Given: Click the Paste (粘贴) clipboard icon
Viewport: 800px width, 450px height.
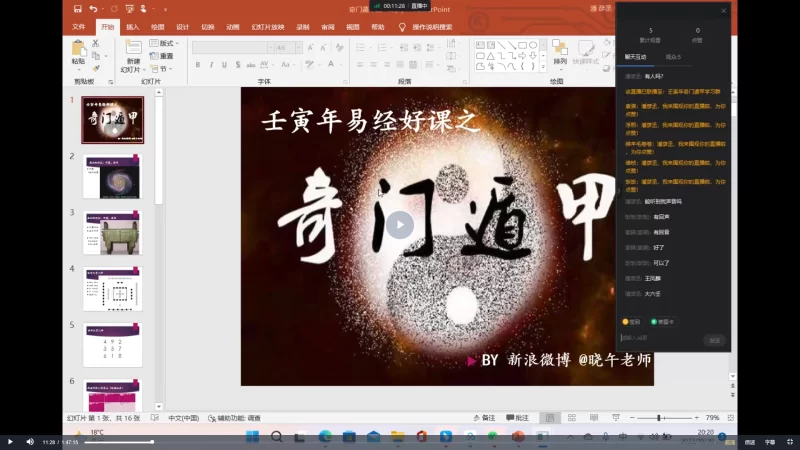Looking at the screenshot, I should [x=78, y=50].
